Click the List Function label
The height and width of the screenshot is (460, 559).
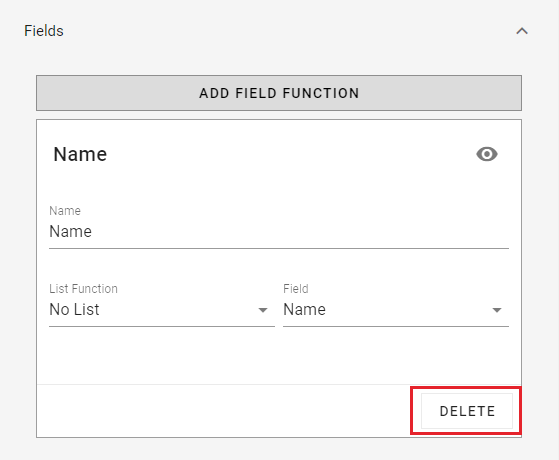(x=83, y=289)
